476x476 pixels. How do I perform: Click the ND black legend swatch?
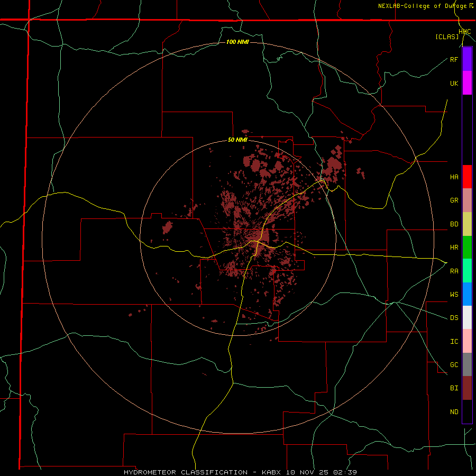point(467,411)
